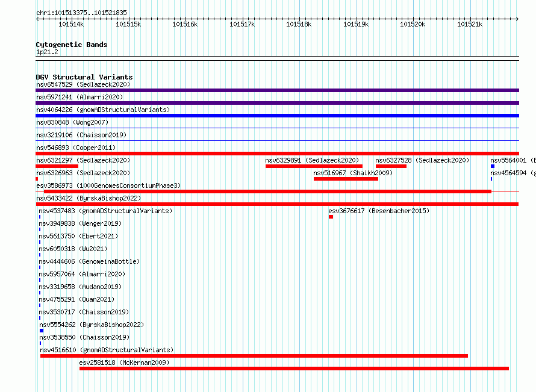Open the nsv6327528 (Sedlazeck2020) label
536x392 pixels.
tap(422, 160)
